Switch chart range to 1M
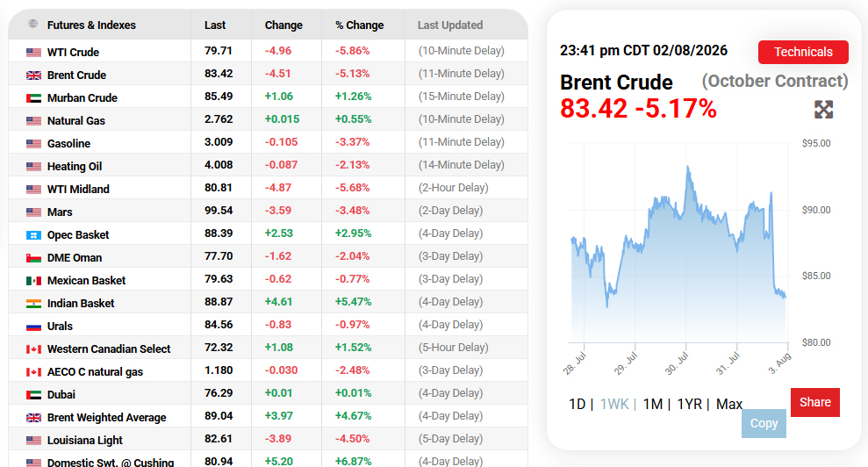The height and width of the screenshot is (467, 868). point(653,404)
